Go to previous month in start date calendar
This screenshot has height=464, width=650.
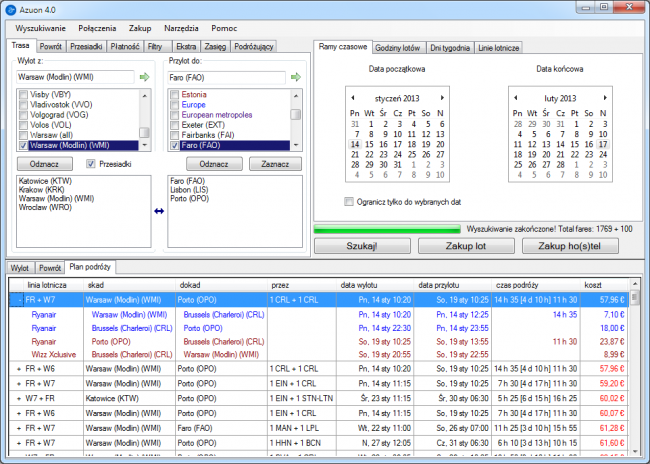(x=353, y=98)
